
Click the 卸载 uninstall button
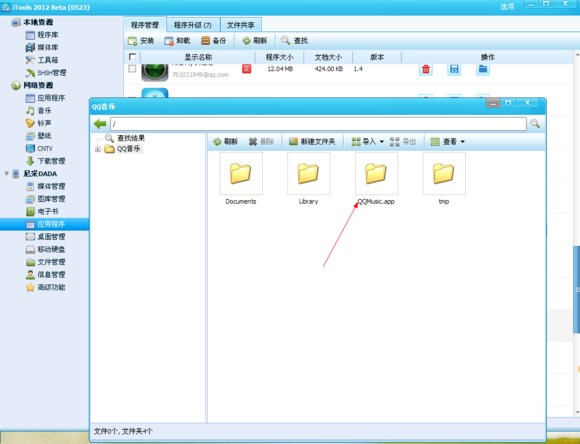coord(177,41)
